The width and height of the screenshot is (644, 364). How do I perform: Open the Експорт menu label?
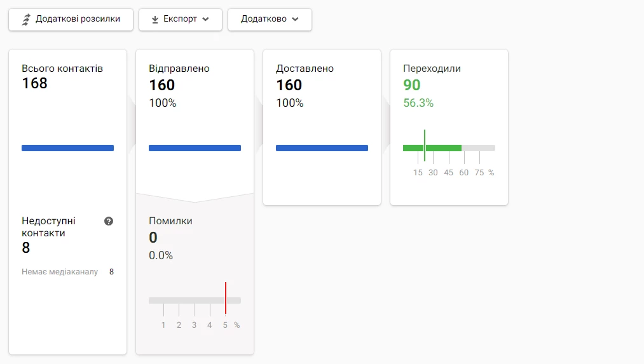pyautogui.click(x=181, y=19)
